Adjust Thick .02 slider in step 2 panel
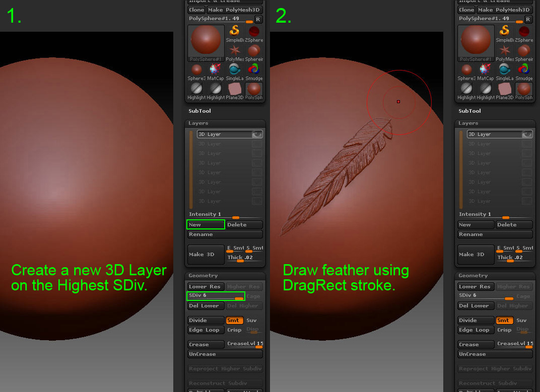540x392 pixels. tap(514, 258)
